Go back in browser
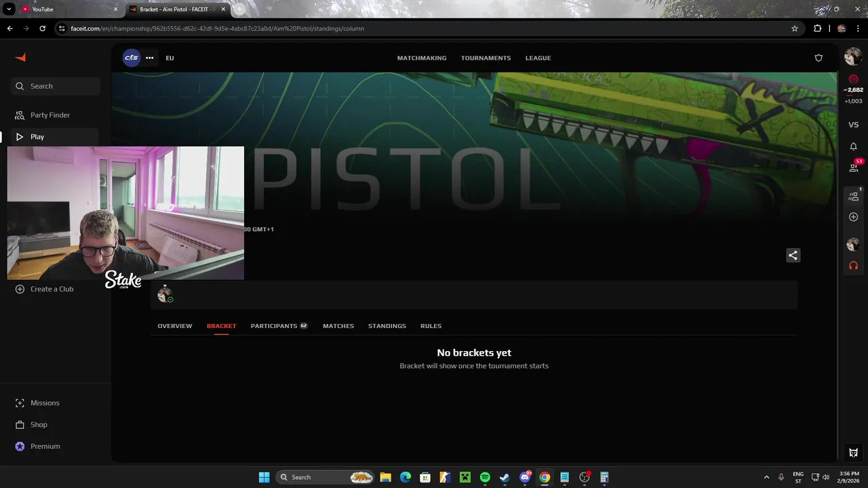This screenshot has height=488, width=868. 9,28
